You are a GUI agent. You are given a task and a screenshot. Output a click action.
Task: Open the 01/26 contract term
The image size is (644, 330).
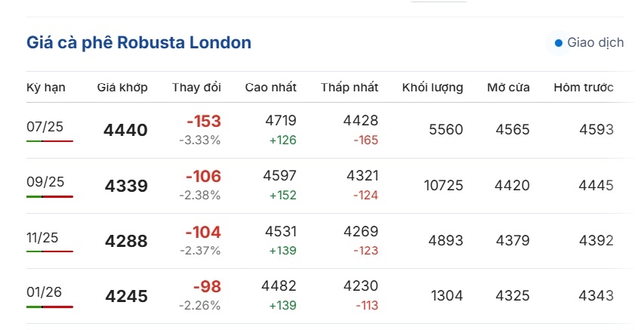42,291
